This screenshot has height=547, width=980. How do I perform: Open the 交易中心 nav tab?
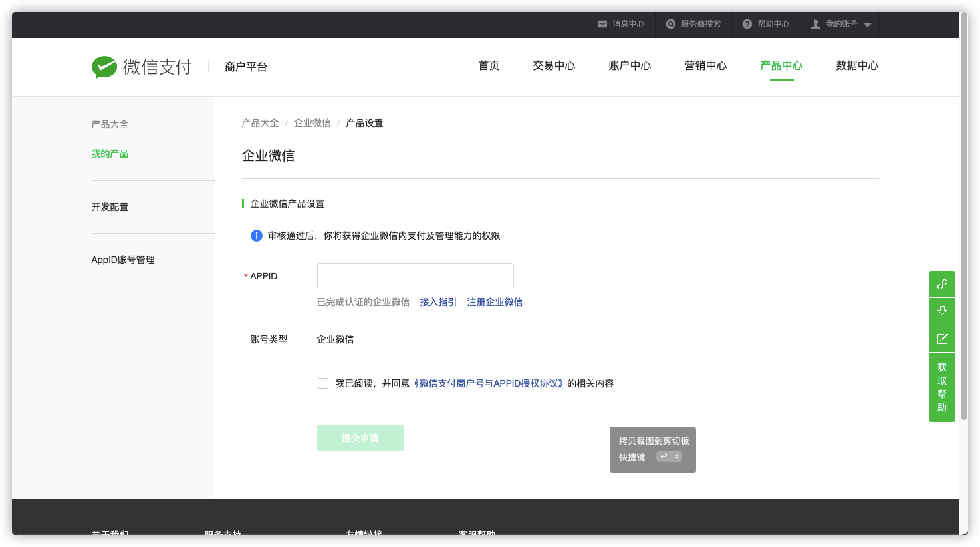554,65
